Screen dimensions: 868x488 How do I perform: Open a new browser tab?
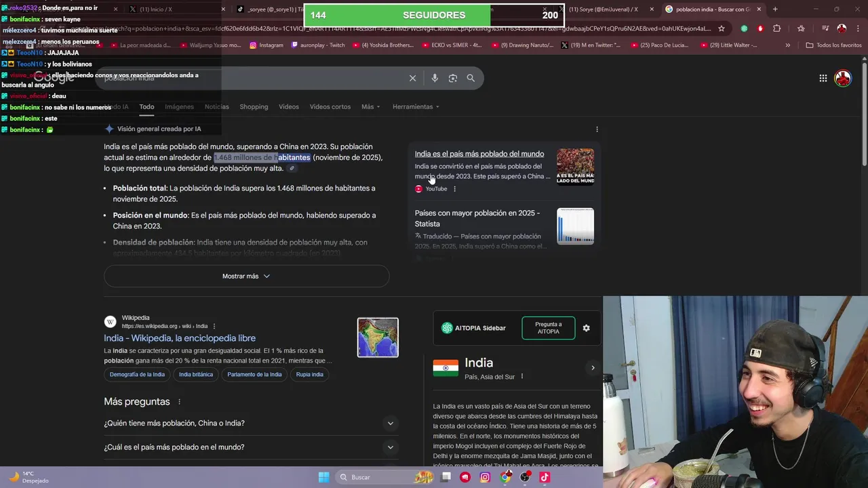[775, 9]
